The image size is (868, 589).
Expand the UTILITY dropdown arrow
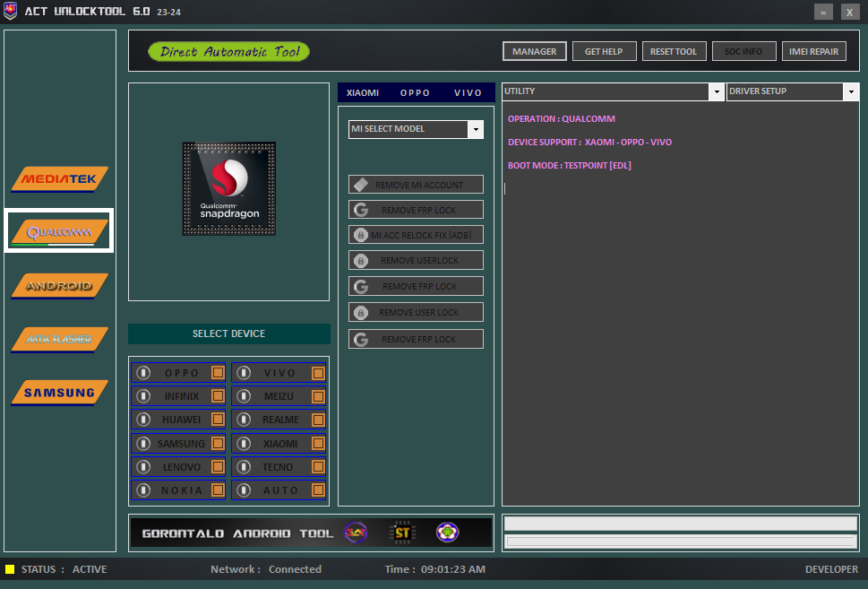click(x=717, y=91)
